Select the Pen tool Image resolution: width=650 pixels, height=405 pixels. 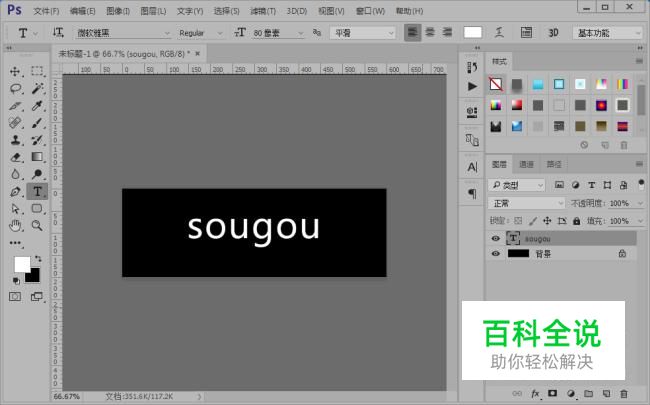click(x=15, y=192)
